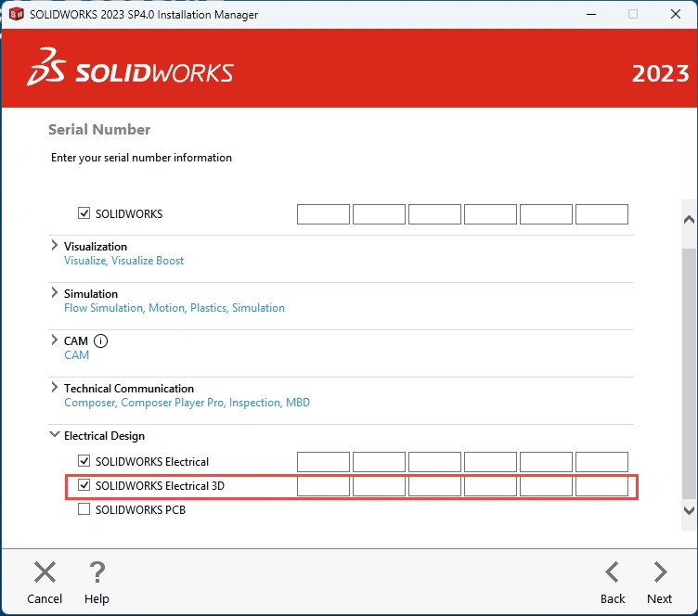Image resolution: width=698 pixels, height=616 pixels.
Task: Click last Electrical 3D serial field
Action: click(601, 486)
